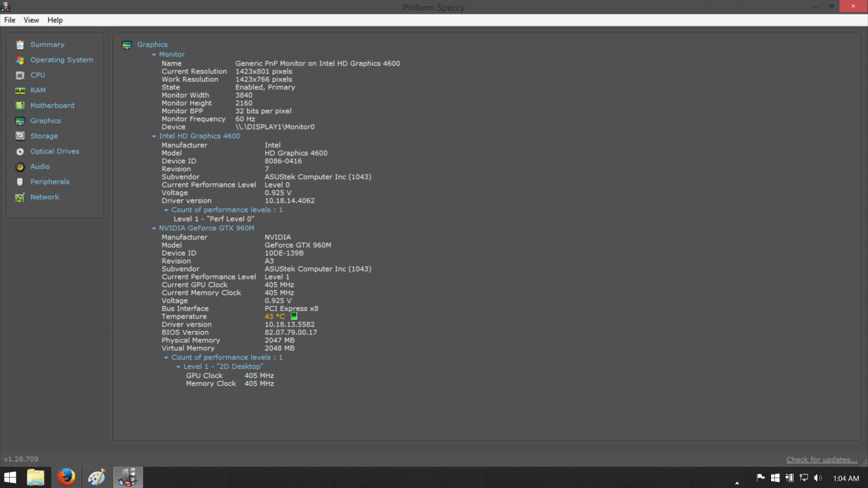Image resolution: width=868 pixels, height=488 pixels.
Task: Click the Intel driver version 10.18.14.4062
Action: 290,201
